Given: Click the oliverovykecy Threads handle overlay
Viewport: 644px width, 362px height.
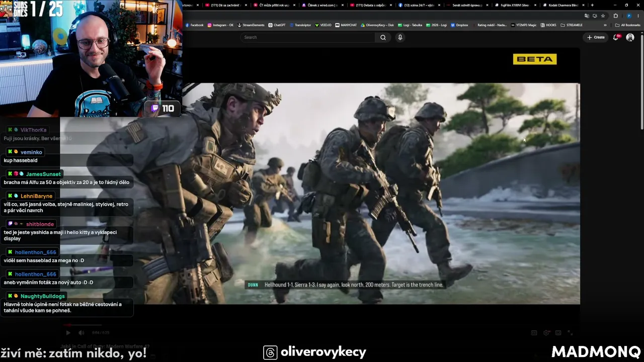Looking at the screenshot, I should (315, 352).
